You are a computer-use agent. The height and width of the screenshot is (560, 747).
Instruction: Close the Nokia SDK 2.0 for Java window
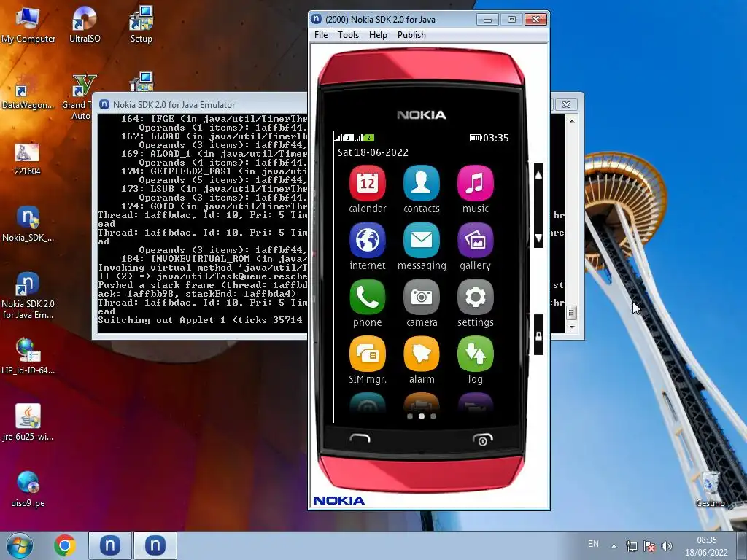click(535, 20)
